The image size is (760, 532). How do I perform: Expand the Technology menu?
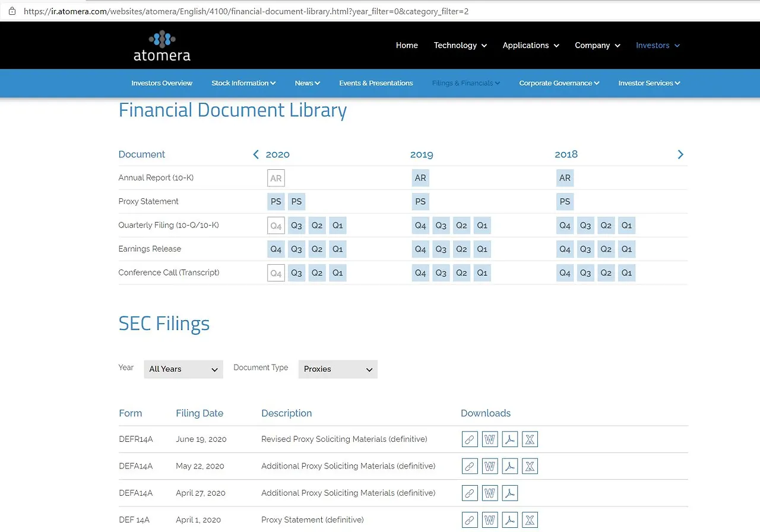click(460, 45)
